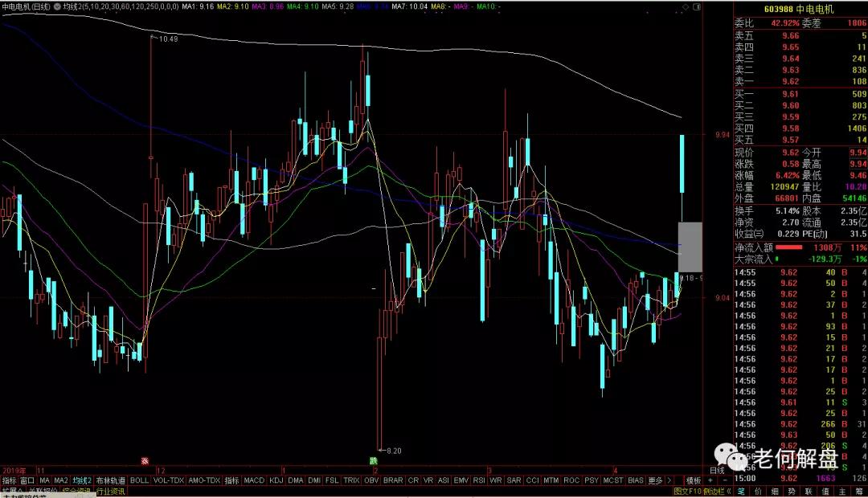
Task: Select the 价 icon in bottom-right toolbar
Action: click(x=758, y=491)
